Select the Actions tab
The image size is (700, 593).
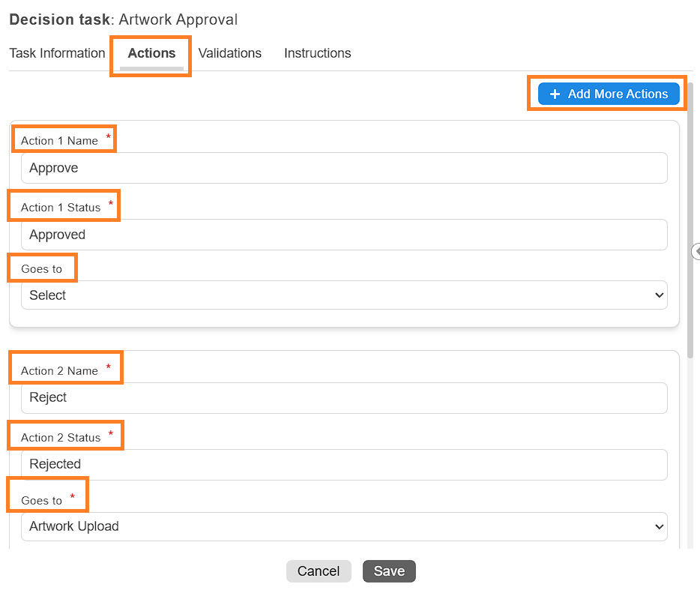click(x=151, y=53)
